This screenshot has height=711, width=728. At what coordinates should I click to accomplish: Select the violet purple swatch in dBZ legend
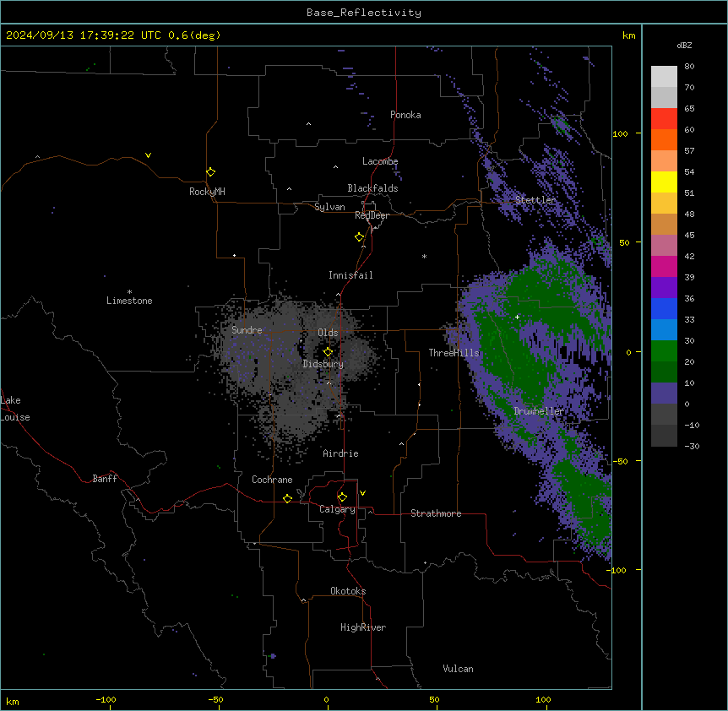click(664, 288)
